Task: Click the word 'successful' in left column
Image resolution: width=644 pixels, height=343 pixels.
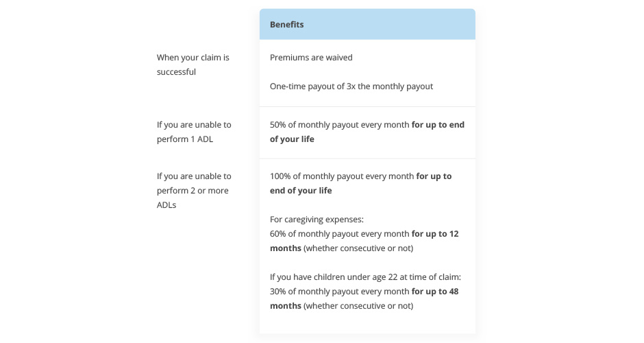Action: (176, 71)
